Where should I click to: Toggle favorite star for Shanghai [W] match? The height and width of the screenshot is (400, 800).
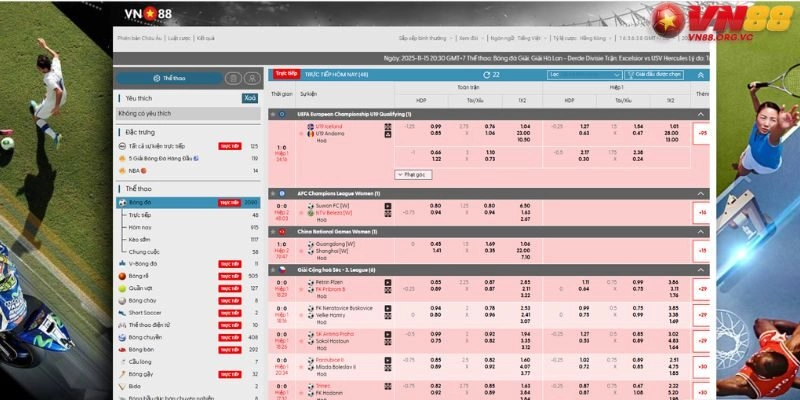(302, 251)
